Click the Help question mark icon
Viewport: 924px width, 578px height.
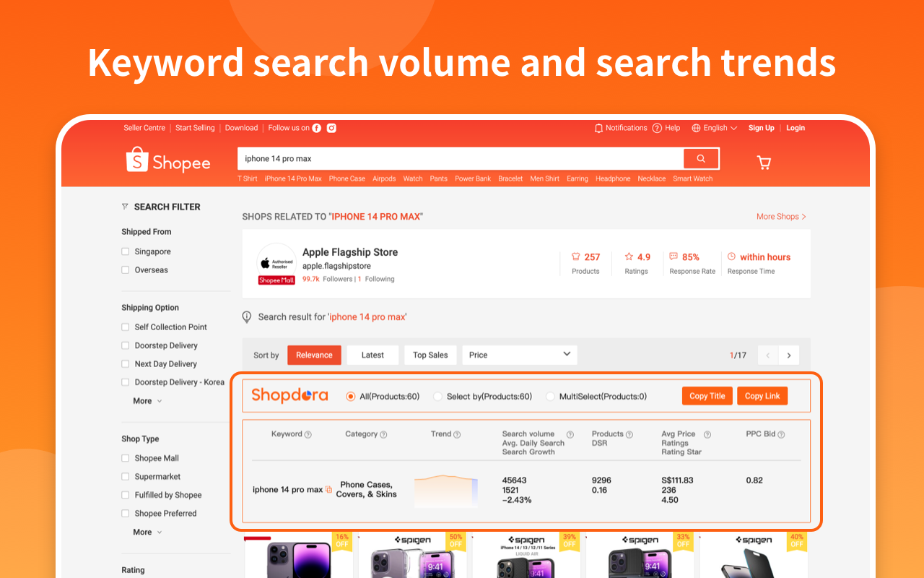(655, 128)
